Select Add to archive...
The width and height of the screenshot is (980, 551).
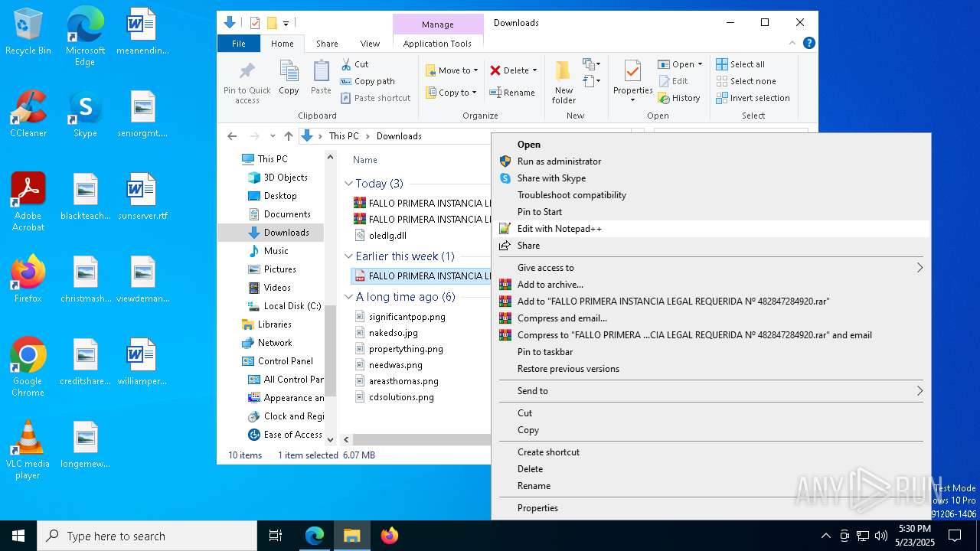point(710,285)
